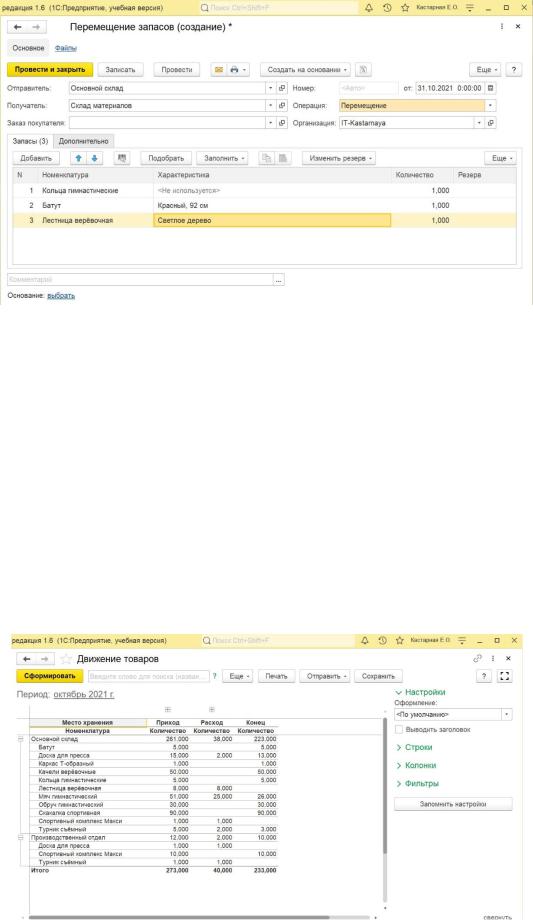Open main menu icon in Движение товаров title bar
This screenshot has width=533, height=920.
click(462, 640)
